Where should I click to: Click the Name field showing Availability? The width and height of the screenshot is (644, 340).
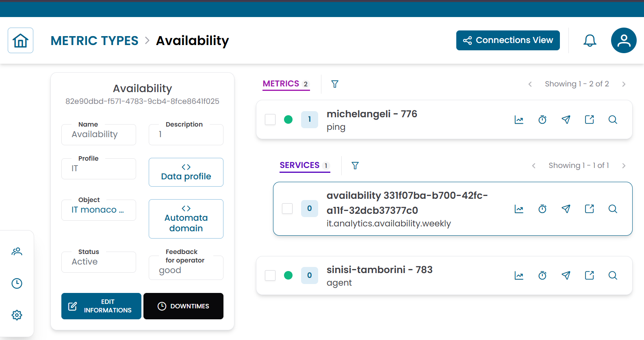tap(99, 135)
